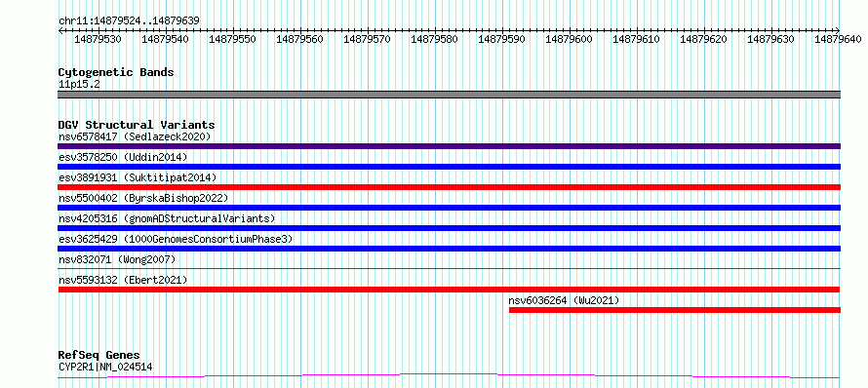Click the thin red nsv832071 variant line
The image size is (868, 388).
click(449, 268)
